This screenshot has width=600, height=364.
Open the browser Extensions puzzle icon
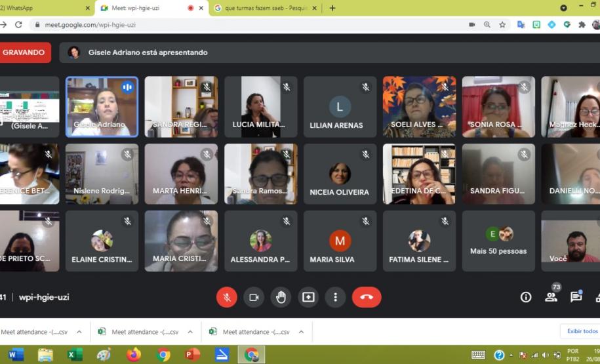(581, 25)
